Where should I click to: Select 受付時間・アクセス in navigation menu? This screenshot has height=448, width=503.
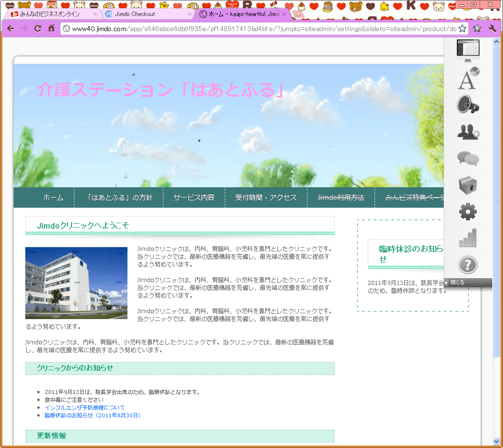coord(266,197)
